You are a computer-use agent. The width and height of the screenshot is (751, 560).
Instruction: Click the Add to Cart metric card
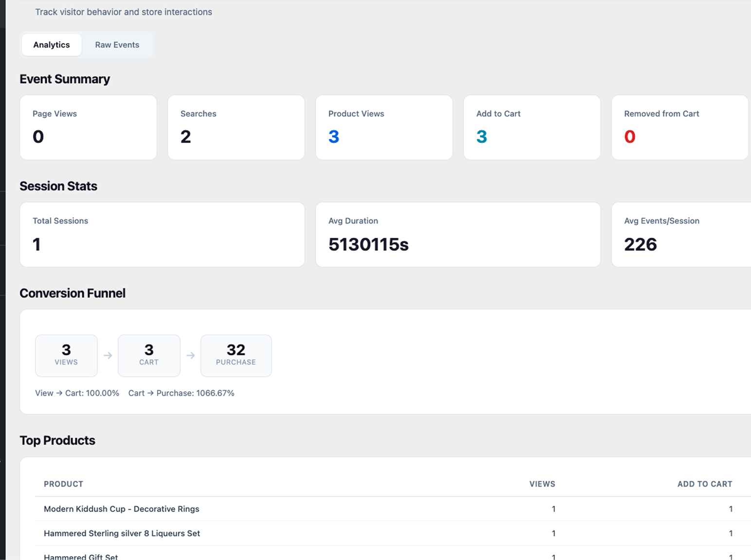[532, 127]
